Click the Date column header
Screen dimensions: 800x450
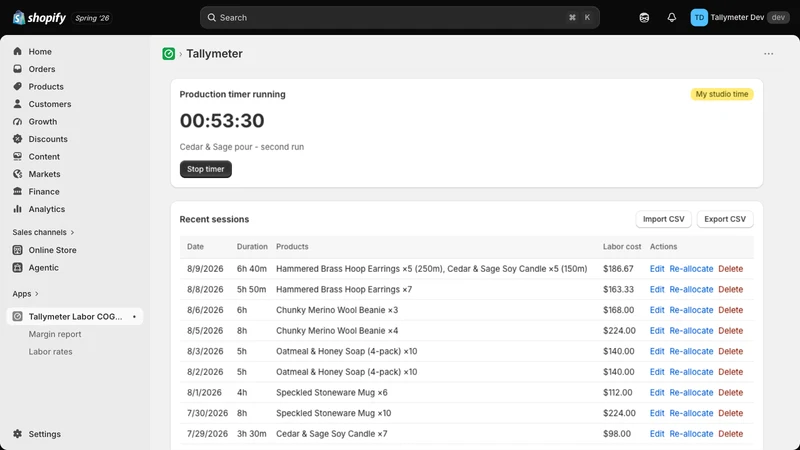195,246
